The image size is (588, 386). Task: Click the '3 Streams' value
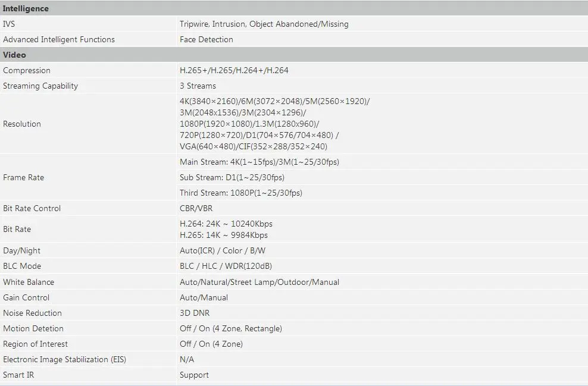tap(198, 86)
